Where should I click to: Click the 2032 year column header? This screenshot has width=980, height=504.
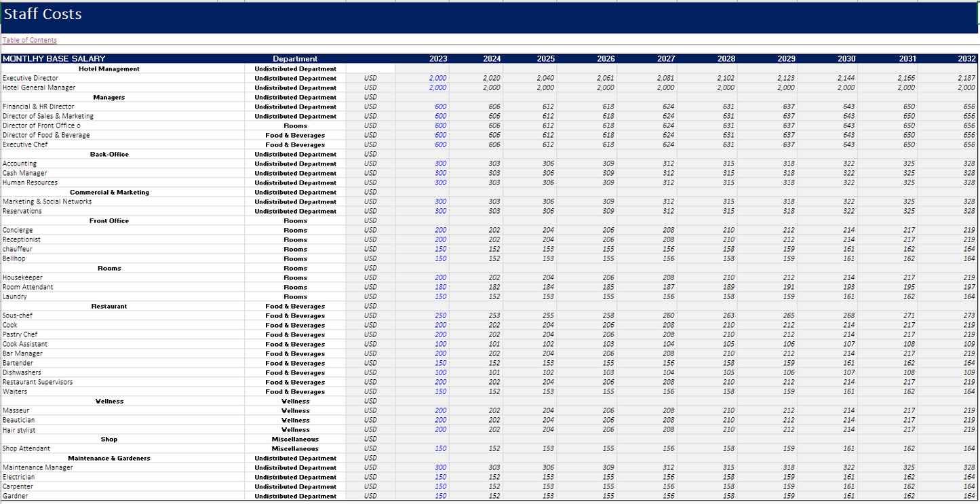966,59
